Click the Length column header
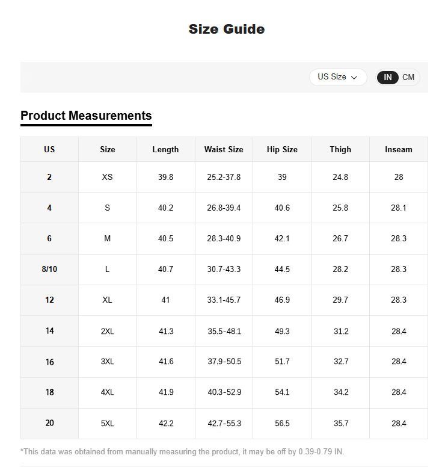 [165, 149]
